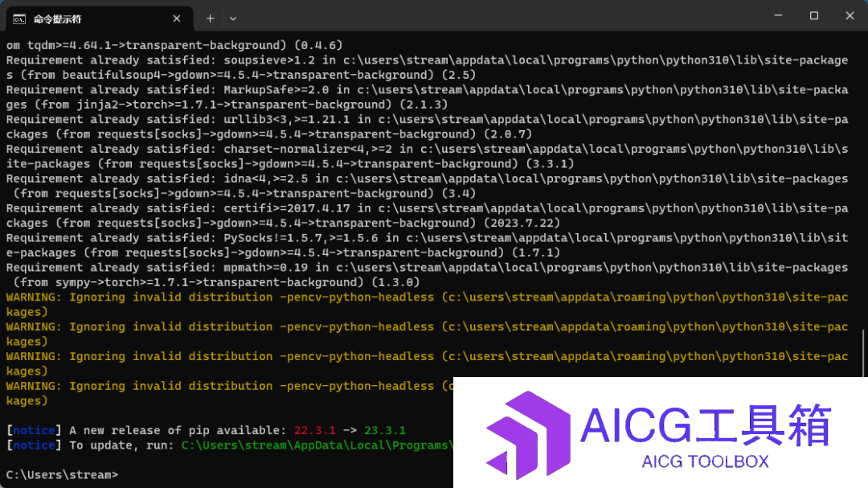Close the terminal window
This screenshot has width=868, height=488.
click(x=850, y=15)
